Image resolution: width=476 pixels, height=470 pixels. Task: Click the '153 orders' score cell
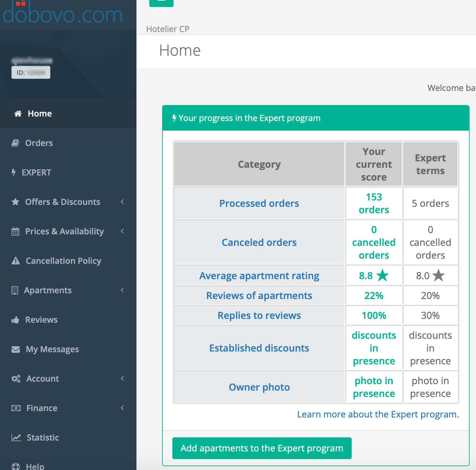[x=374, y=203]
